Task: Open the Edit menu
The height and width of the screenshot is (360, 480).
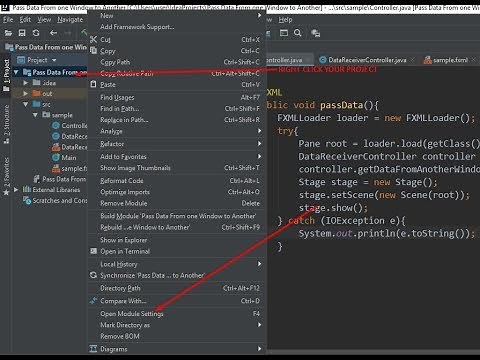Action: (x=25, y=20)
